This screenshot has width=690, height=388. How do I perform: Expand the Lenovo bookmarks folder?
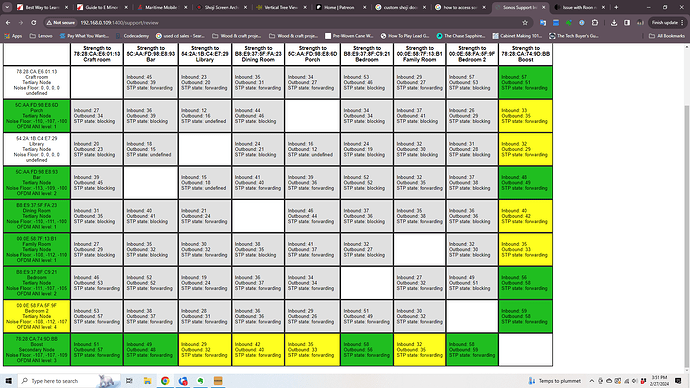(x=41, y=36)
